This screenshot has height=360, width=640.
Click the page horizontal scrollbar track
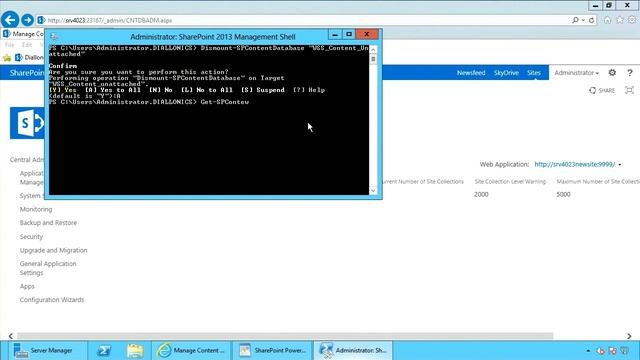click(x=285, y=336)
